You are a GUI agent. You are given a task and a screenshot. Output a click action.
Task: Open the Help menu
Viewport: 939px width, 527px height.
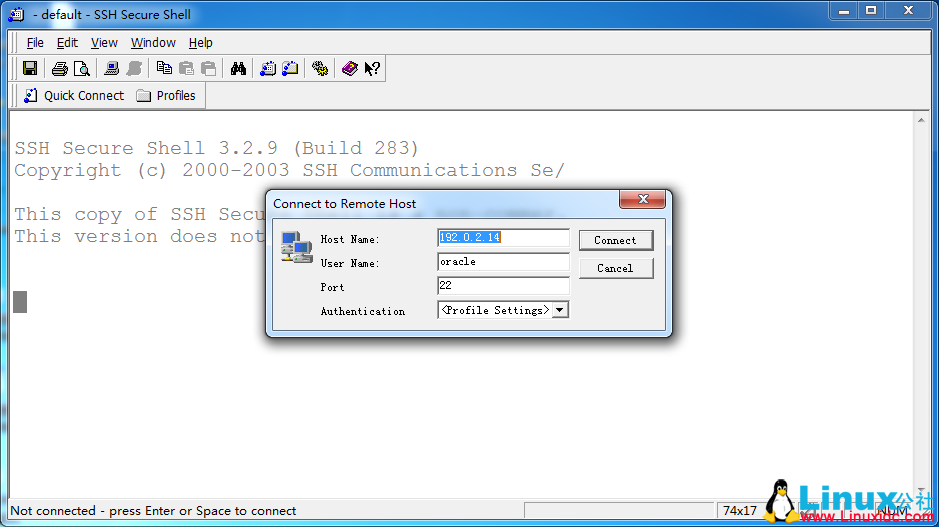(x=201, y=43)
